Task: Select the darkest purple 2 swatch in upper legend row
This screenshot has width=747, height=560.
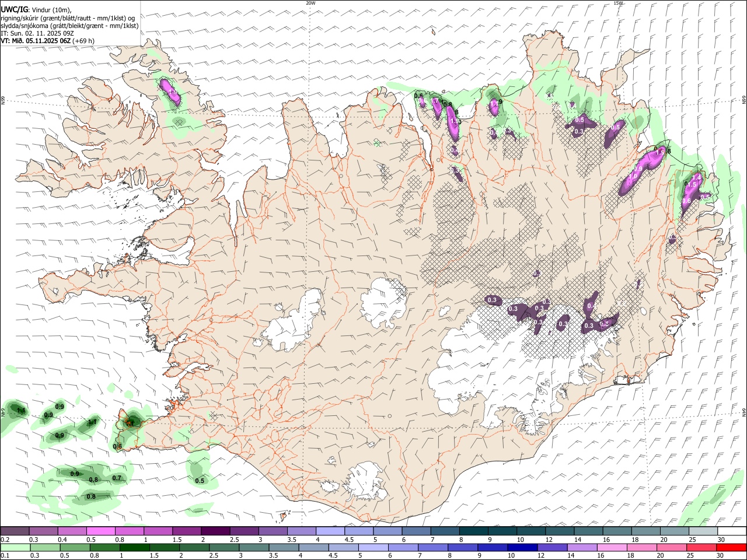Action: [x=215, y=531]
